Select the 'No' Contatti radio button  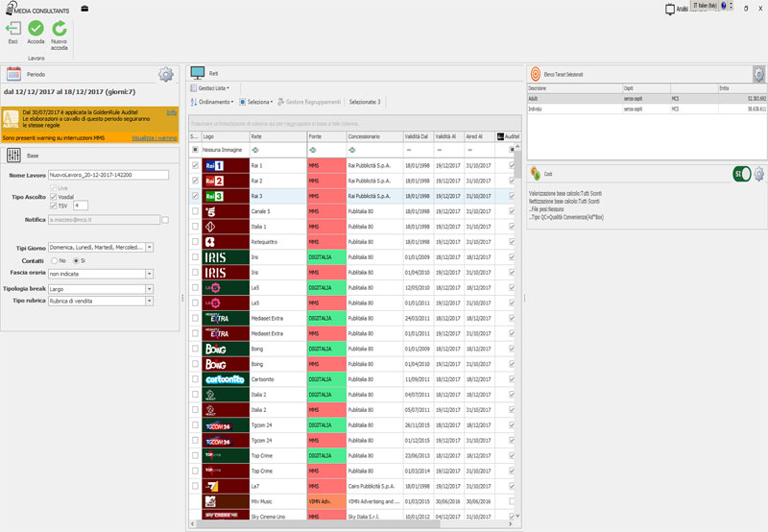[x=52, y=260]
